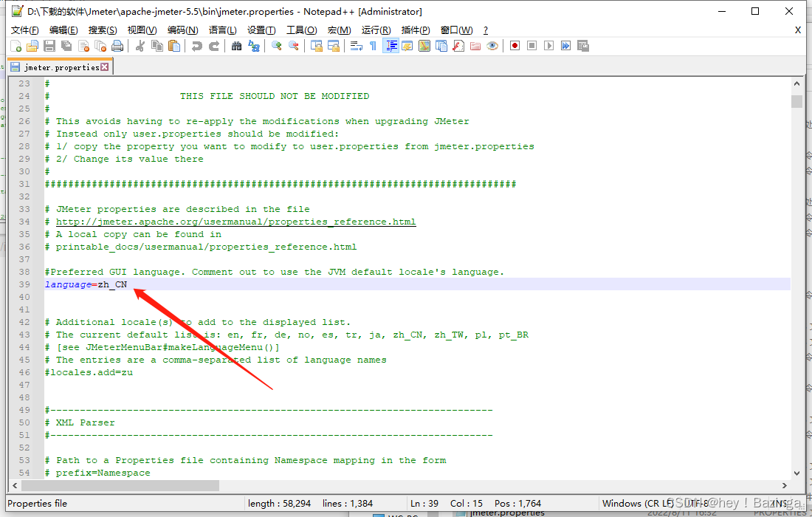
Task: Open the Function List panel icon
Action: tap(458, 46)
